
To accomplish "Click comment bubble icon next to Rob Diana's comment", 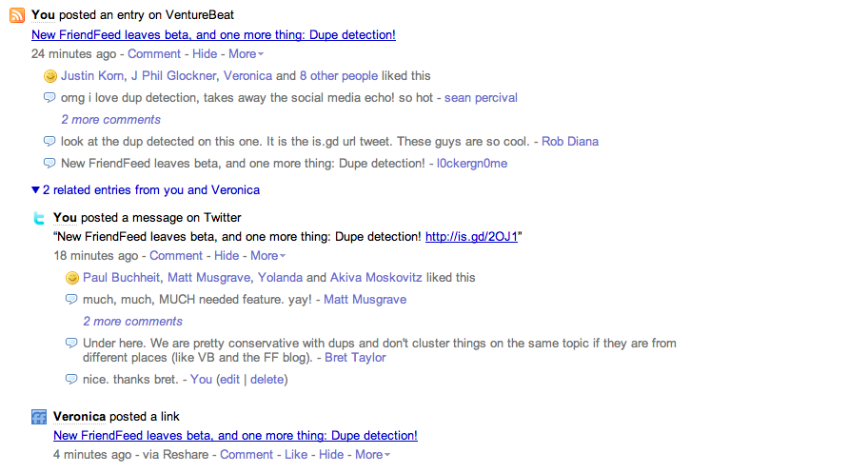I will [x=49, y=141].
